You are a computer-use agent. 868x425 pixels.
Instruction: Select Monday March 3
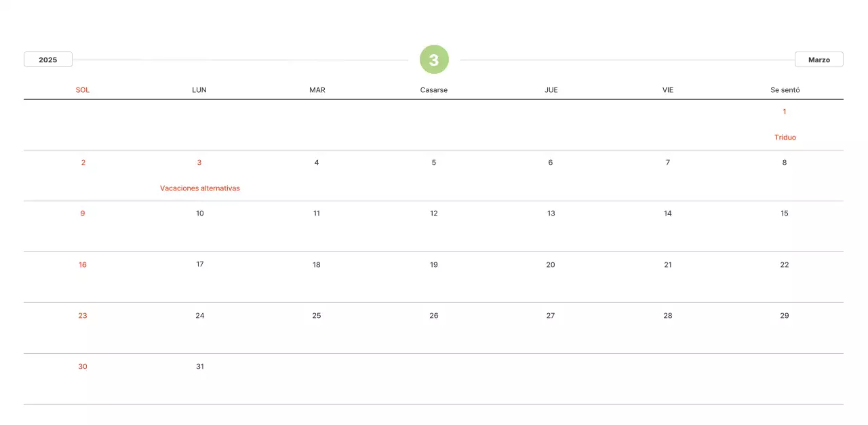[x=199, y=163]
